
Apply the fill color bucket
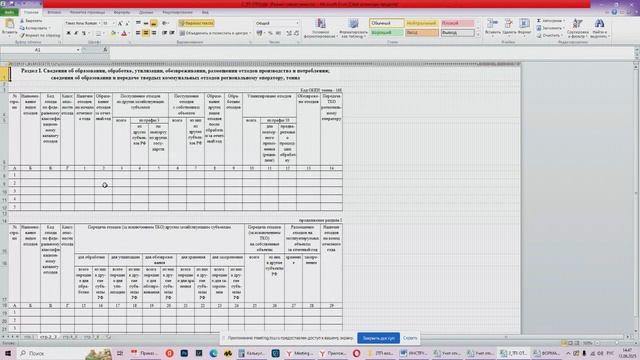(113, 33)
